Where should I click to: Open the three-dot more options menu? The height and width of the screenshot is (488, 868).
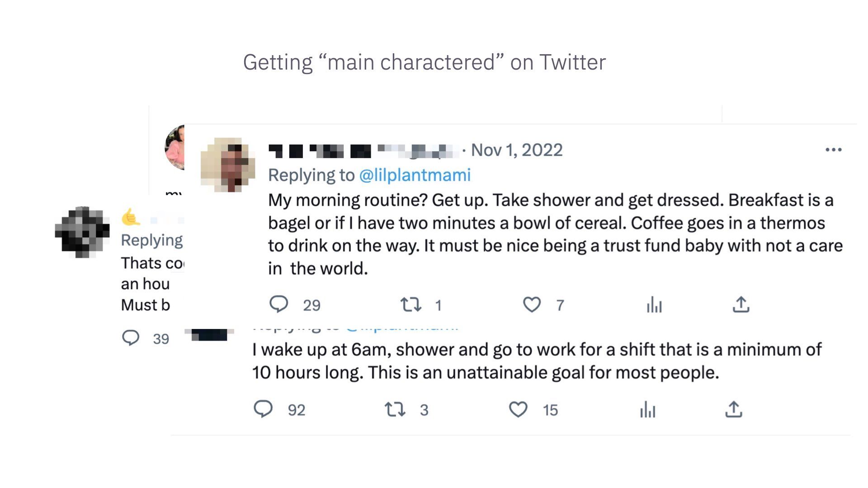click(833, 150)
